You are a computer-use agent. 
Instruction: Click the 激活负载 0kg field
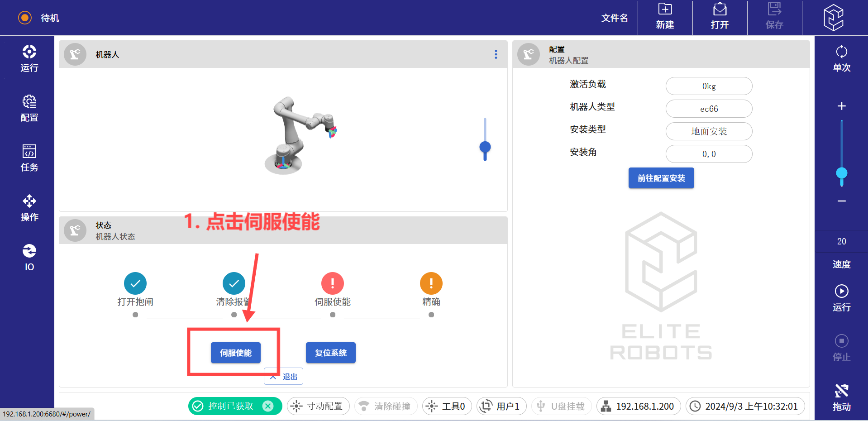(709, 86)
